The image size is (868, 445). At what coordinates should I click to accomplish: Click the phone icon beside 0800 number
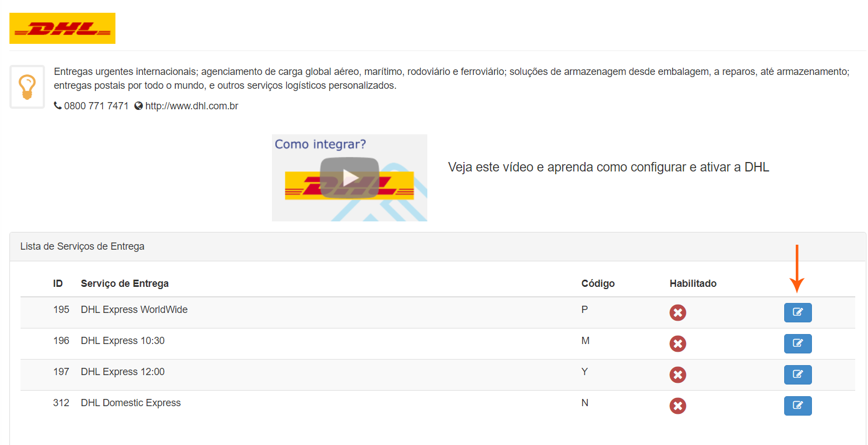coord(58,106)
